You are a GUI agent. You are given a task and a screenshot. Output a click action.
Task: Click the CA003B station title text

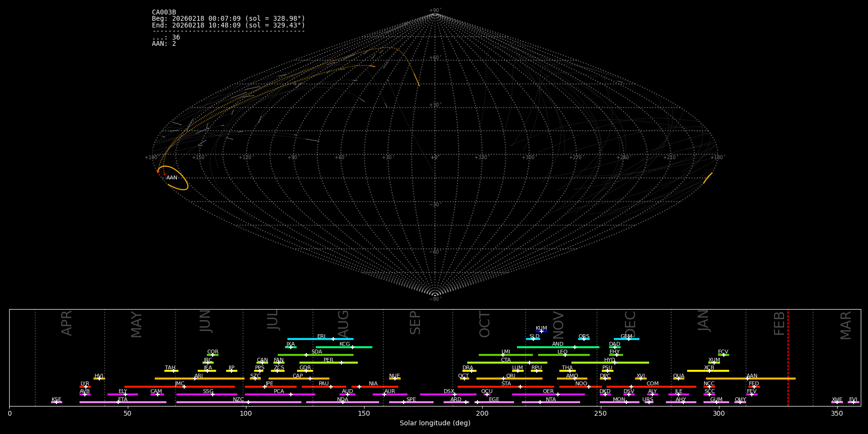tap(164, 13)
